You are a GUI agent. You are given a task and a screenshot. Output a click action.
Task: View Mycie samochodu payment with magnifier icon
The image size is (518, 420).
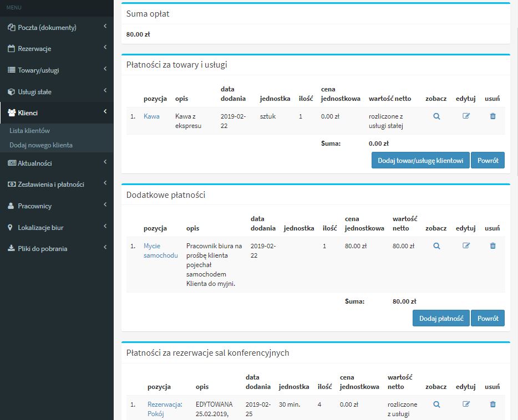point(436,246)
